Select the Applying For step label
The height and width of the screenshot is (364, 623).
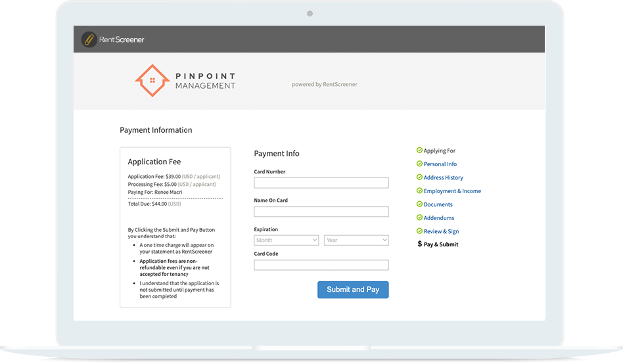(x=440, y=150)
